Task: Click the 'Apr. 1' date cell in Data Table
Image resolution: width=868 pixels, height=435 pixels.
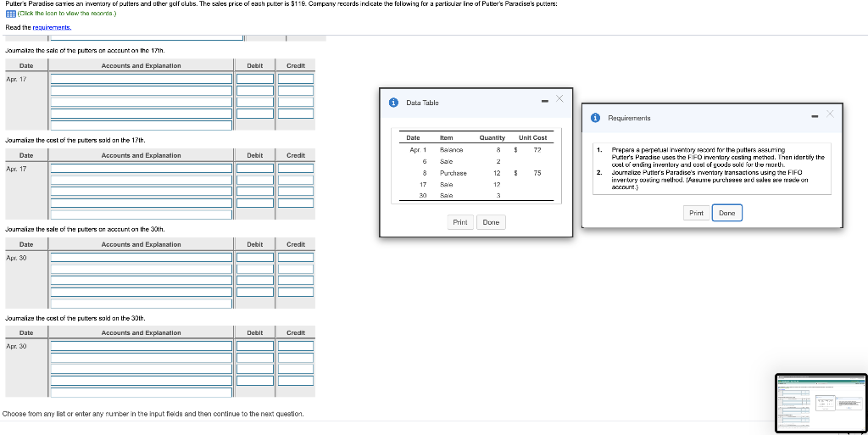Action: pos(418,150)
